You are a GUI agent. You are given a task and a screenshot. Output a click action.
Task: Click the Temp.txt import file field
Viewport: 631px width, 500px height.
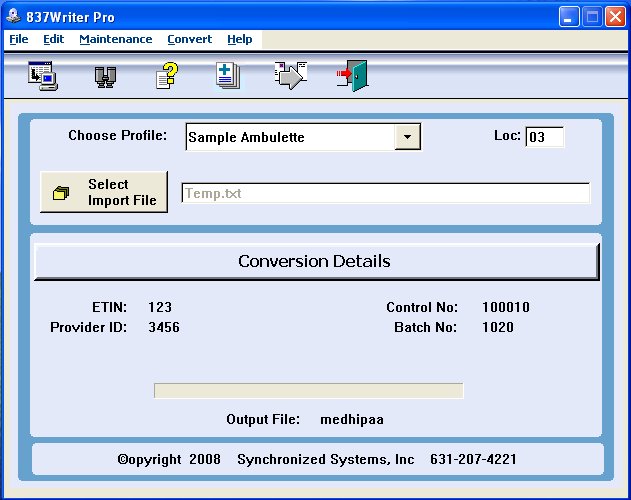[x=386, y=193]
